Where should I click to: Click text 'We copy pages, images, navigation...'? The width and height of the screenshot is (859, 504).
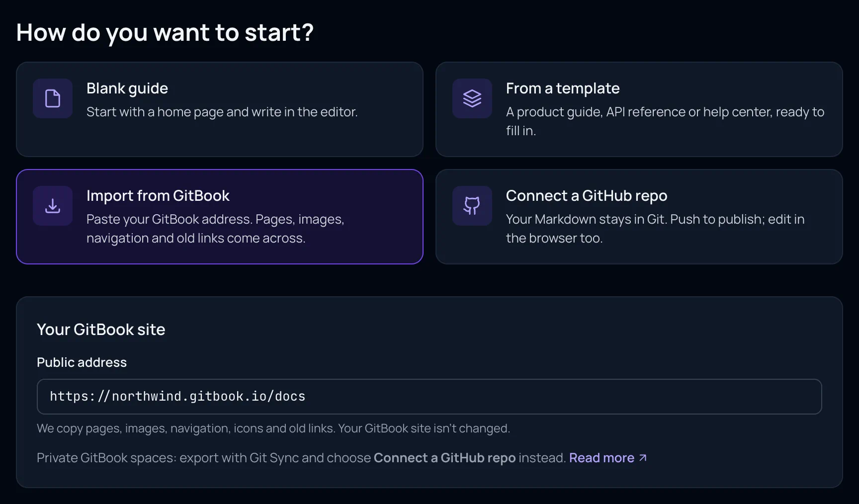click(273, 428)
